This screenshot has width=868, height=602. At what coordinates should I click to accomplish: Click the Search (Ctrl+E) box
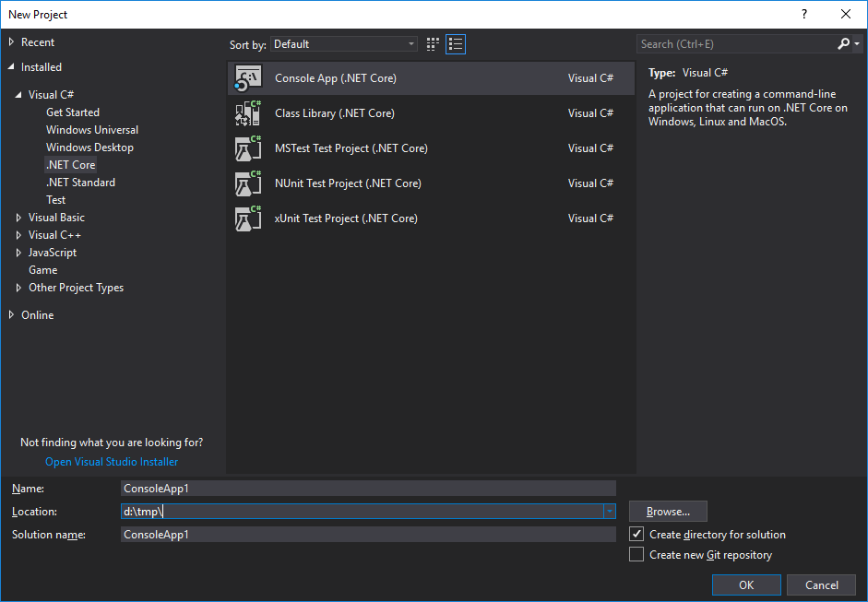click(736, 43)
